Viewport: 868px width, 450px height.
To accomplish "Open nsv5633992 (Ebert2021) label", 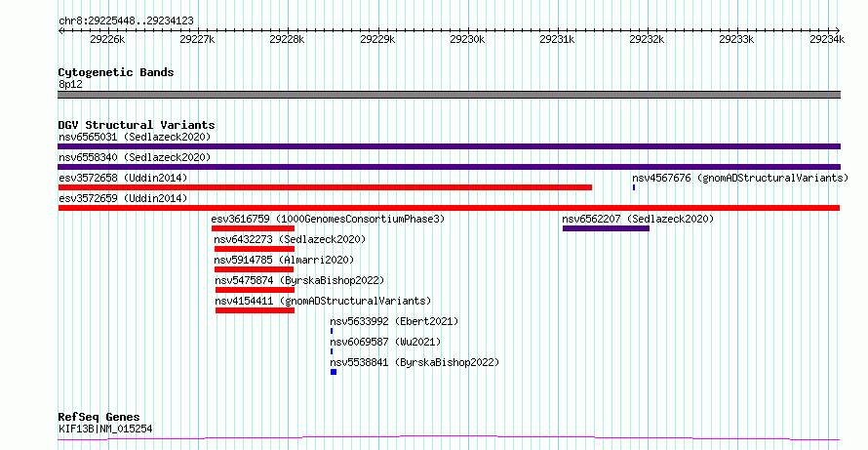I will [394, 321].
